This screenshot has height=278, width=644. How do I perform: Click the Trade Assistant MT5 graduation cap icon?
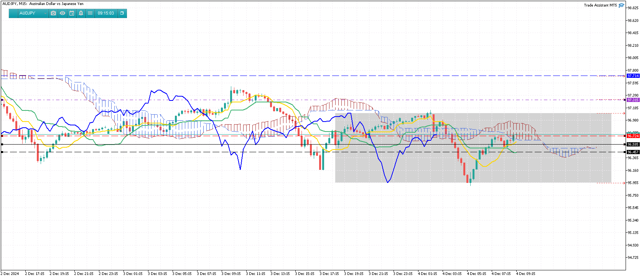point(621,5)
